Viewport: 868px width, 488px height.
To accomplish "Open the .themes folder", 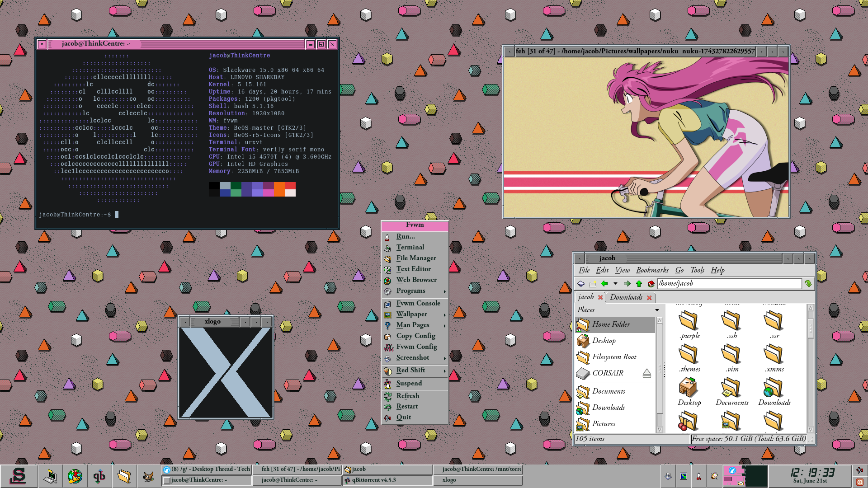I will (689, 358).
